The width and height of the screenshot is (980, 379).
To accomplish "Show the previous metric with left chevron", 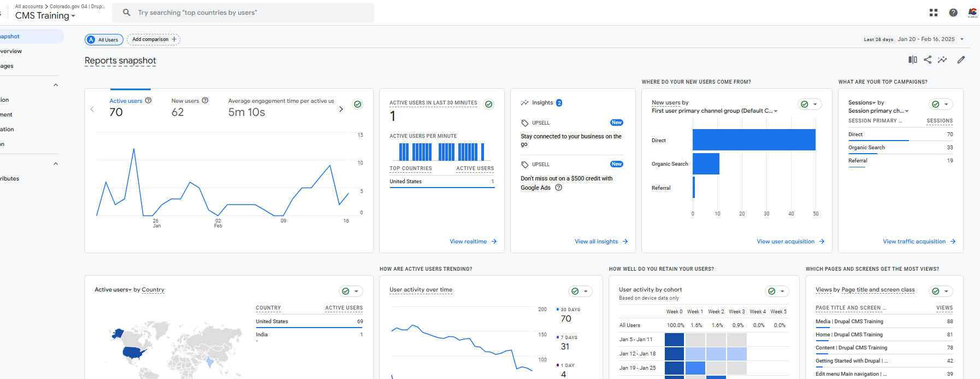I will point(92,109).
